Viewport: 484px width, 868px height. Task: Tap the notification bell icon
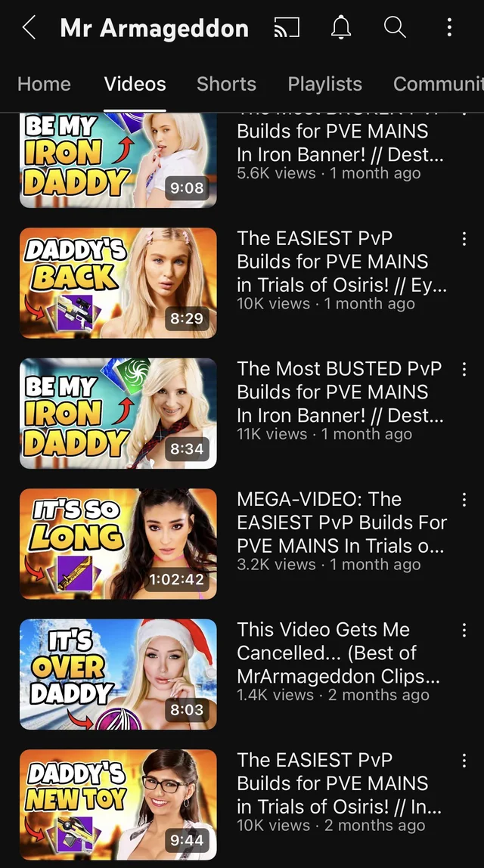pos(340,27)
